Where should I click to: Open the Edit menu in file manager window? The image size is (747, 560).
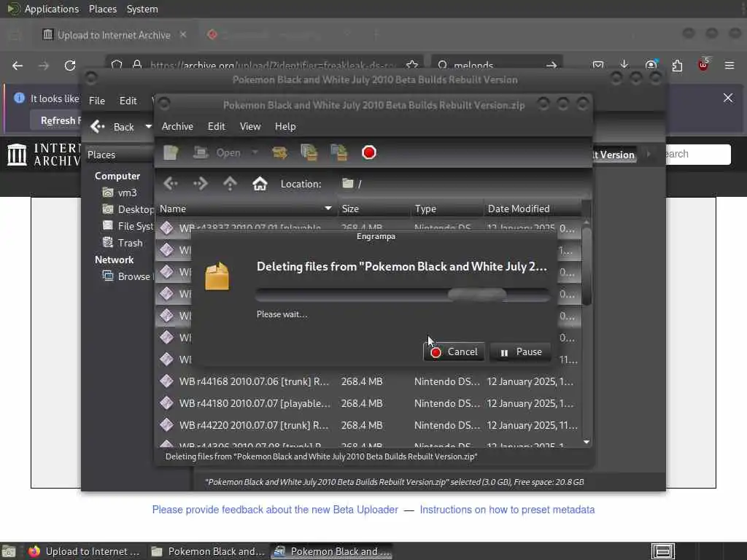click(128, 101)
